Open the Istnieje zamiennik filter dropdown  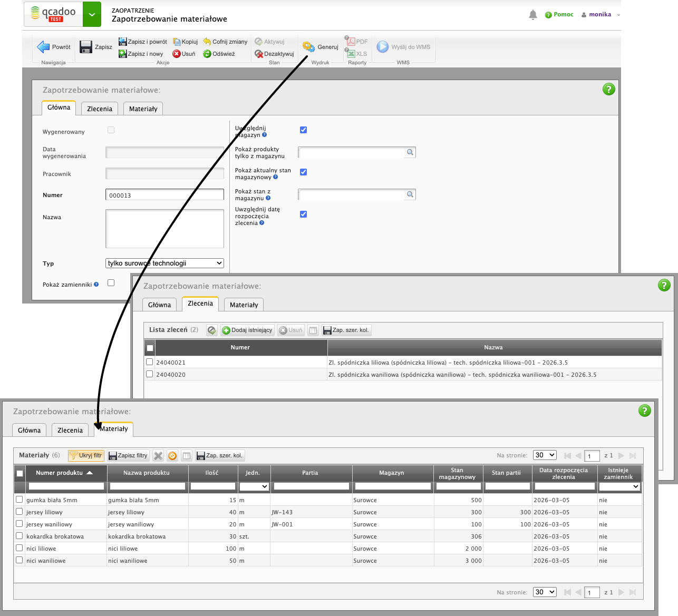click(619, 486)
